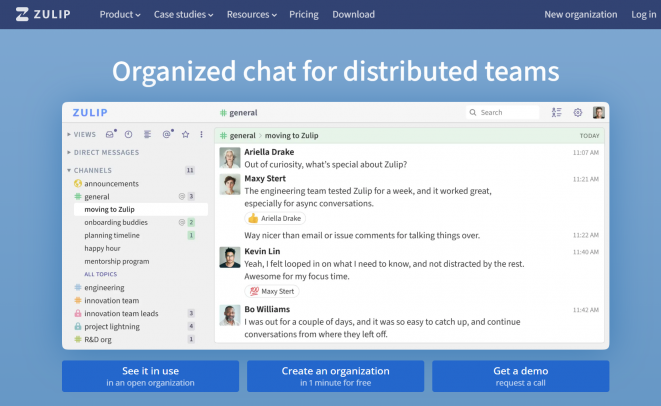Go to the Pricing page
The image size is (661, 406).
[x=304, y=14]
